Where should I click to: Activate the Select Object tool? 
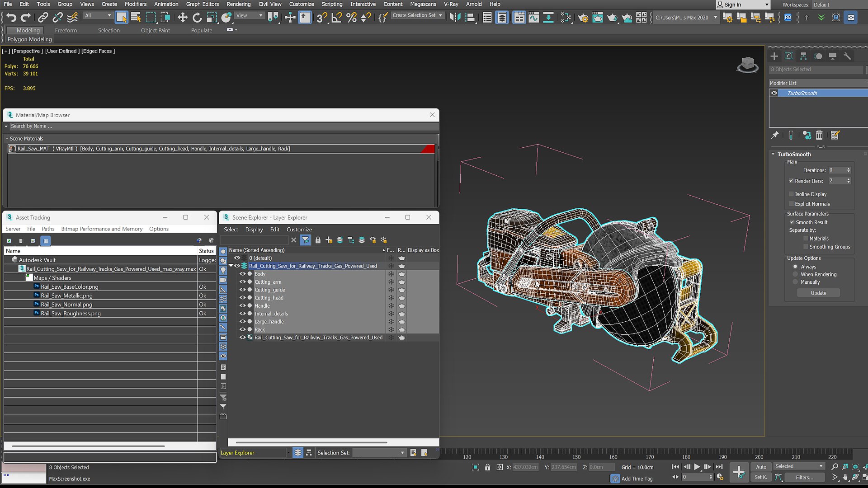[x=121, y=18]
